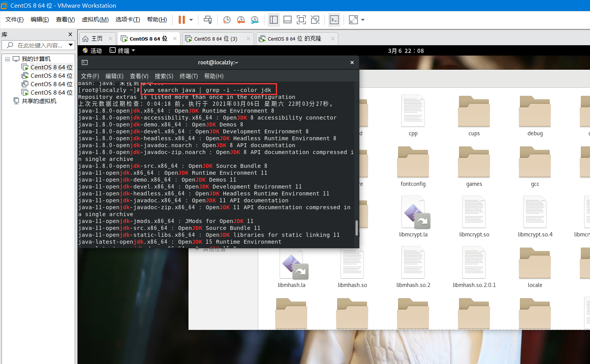The width and height of the screenshot is (590, 364).
Task: Select the libmhash.so file
Action: click(352, 267)
